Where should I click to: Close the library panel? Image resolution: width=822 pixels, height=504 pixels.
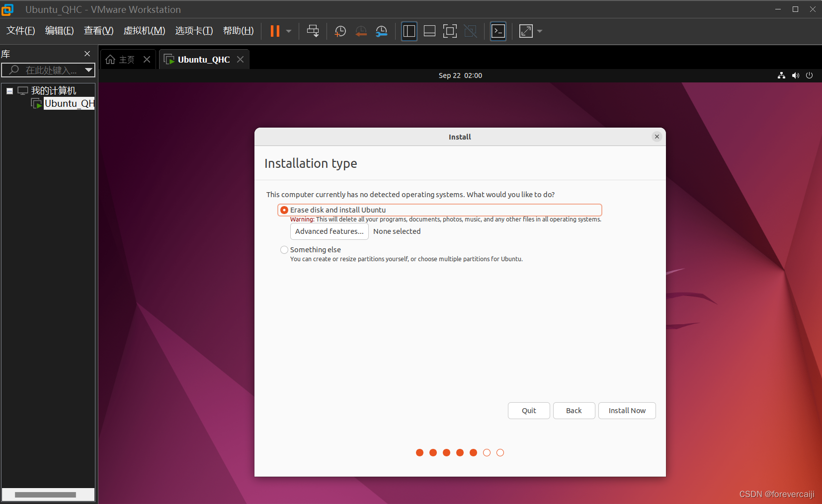click(87, 54)
